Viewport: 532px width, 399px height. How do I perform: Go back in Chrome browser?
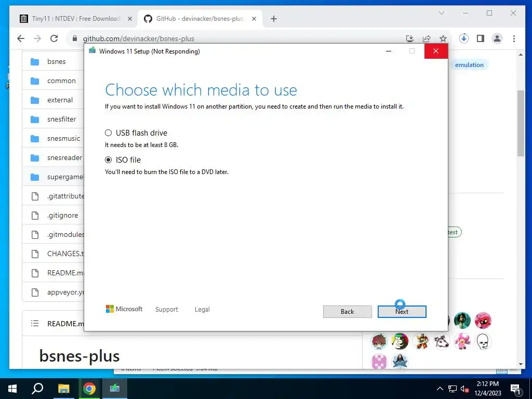pos(21,38)
